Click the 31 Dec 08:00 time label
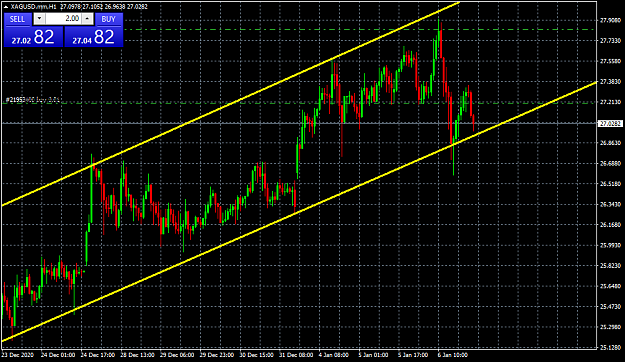The height and width of the screenshot is (362, 625). pyautogui.click(x=296, y=355)
